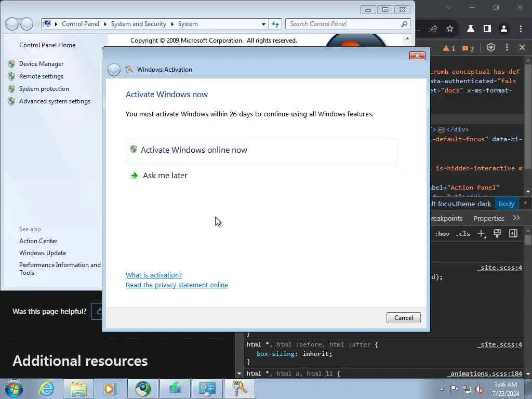The width and height of the screenshot is (532, 399).
Task: Cancel the Windows Activation dialog
Action: 403,317
